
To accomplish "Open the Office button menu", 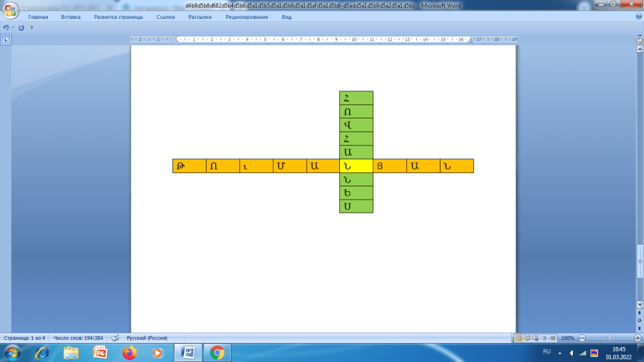I will click(11, 11).
